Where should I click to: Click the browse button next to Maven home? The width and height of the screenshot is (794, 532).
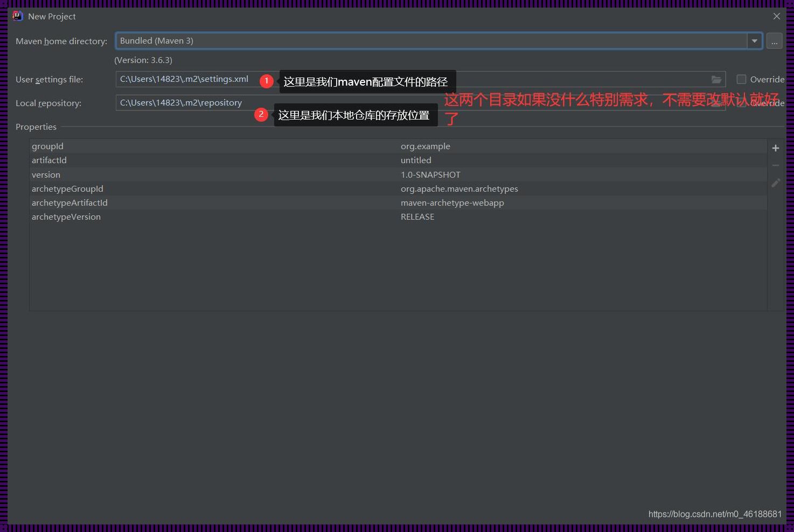click(x=774, y=41)
